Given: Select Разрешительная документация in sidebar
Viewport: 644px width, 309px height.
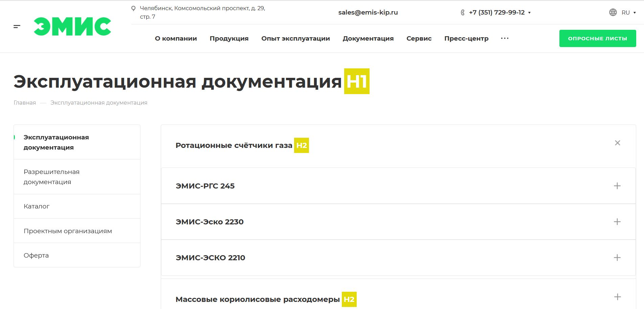Looking at the screenshot, I should point(77,177).
